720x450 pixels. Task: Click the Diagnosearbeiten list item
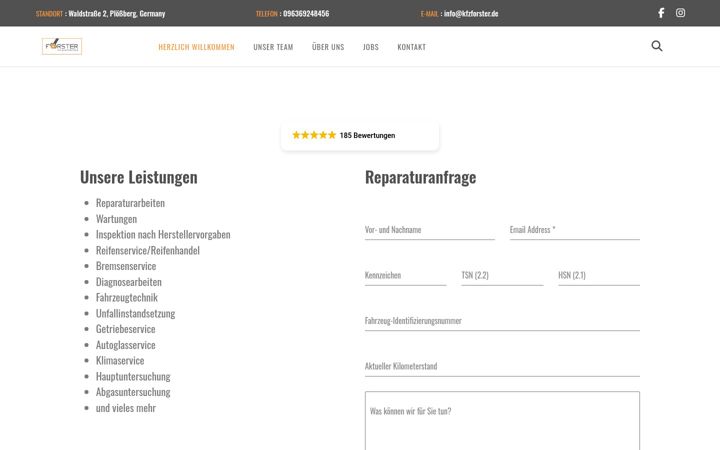(x=129, y=282)
